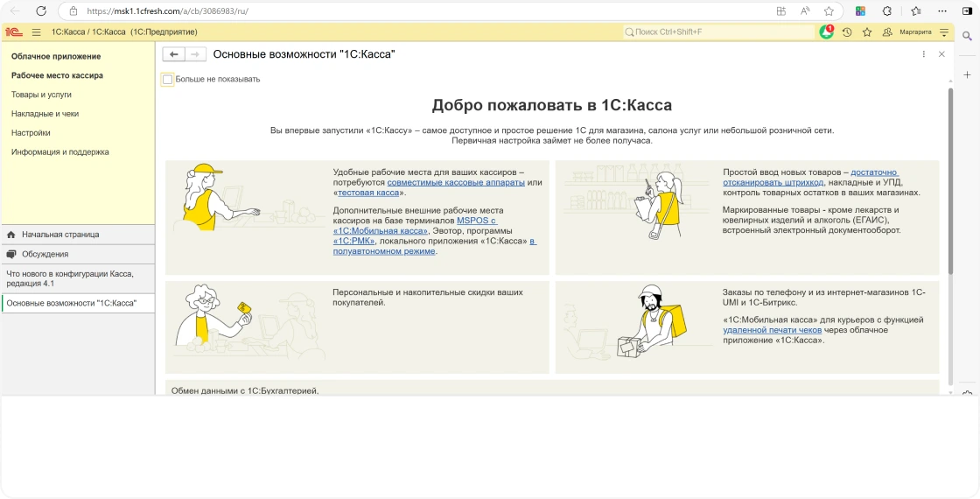Select Основные возможности "1С:Касса" tab
980x499 pixels.
click(x=78, y=303)
